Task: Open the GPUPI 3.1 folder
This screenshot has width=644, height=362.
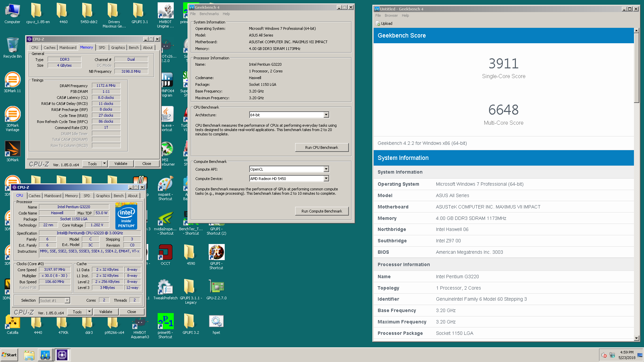Action: 140,13
